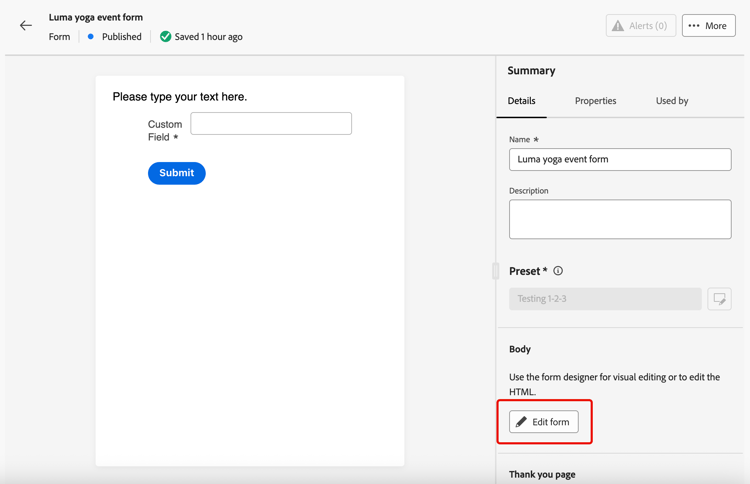Click the pencil icon in Edit form

522,422
